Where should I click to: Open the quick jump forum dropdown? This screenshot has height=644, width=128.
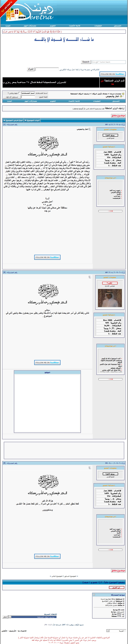click(10, 617)
